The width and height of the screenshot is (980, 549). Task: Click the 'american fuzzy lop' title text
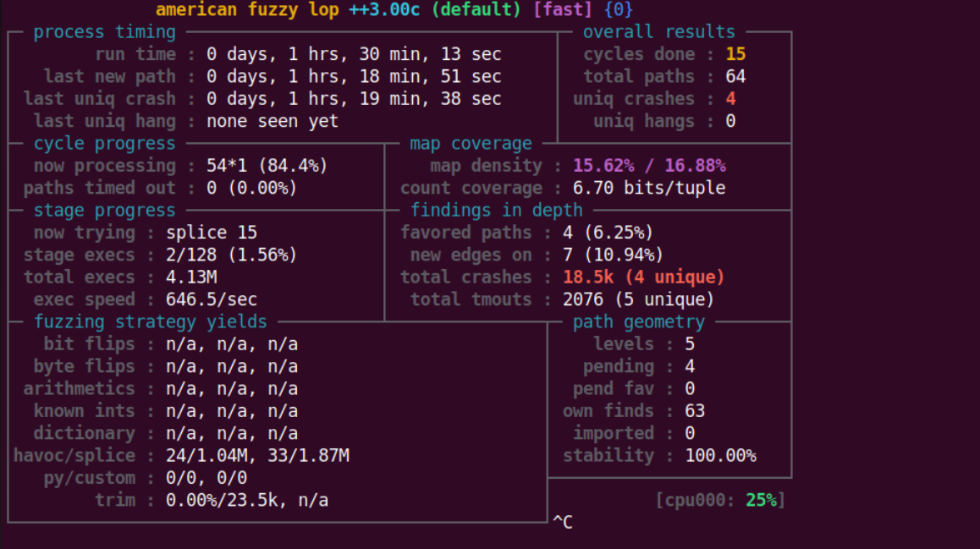(x=247, y=10)
